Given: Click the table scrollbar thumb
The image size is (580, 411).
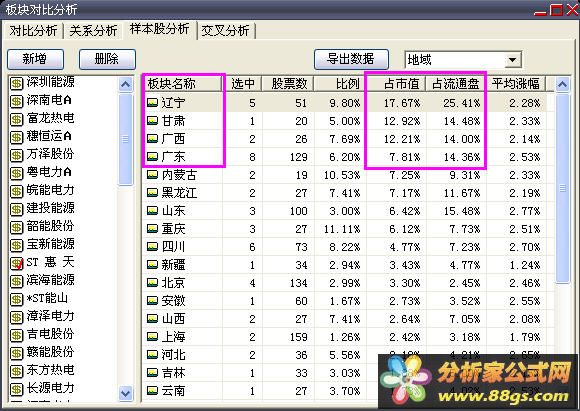Looking at the screenshot, I should [562, 188].
